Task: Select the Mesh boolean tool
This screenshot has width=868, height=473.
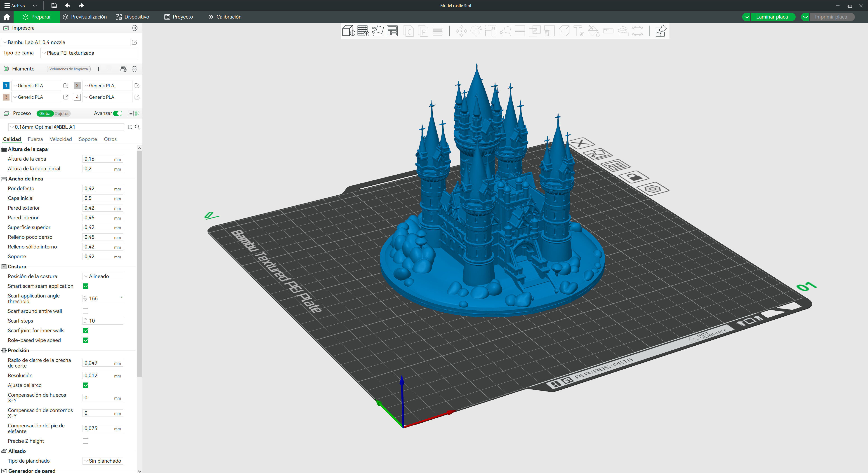Action: (534, 31)
